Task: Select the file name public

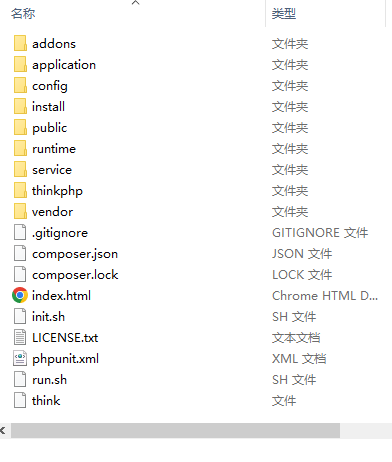Action: 50,128
